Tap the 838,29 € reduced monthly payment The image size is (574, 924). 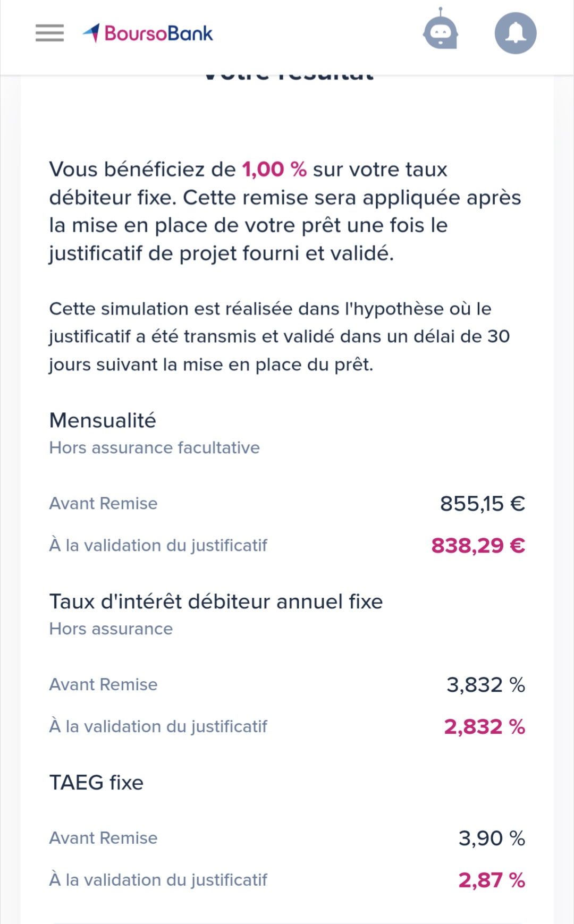click(x=478, y=546)
